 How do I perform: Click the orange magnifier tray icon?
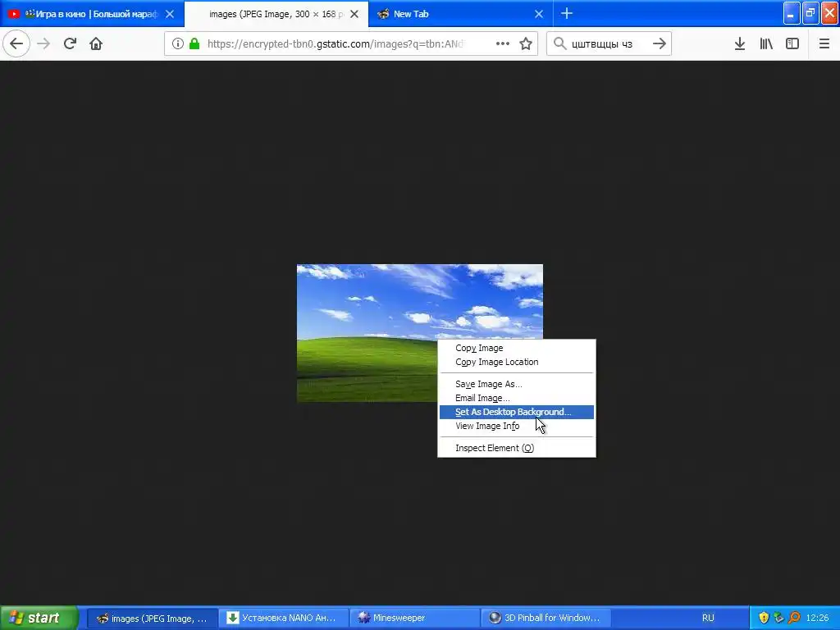click(x=794, y=618)
